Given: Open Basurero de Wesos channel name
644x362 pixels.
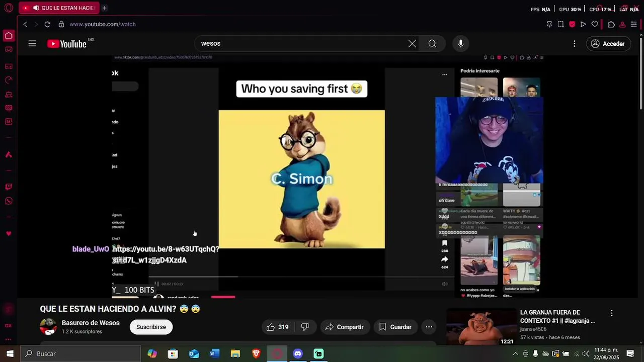Looking at the screenshot, I should pyautogui.click(x=91, y=323).
